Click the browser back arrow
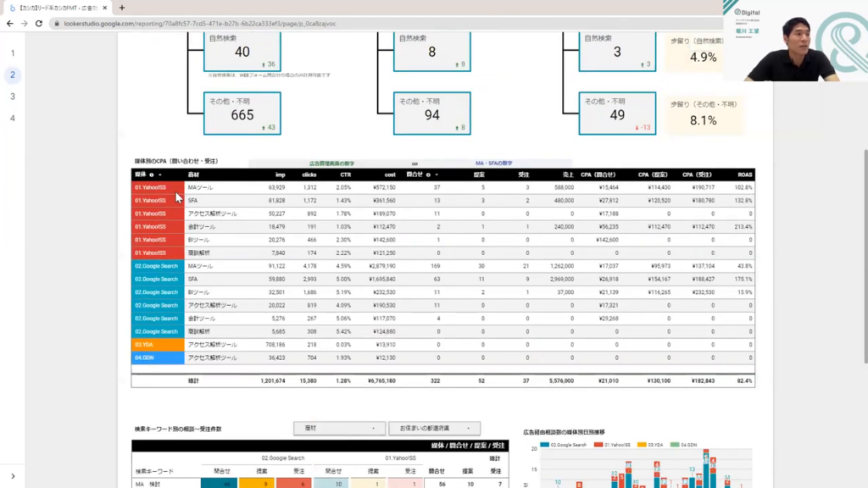Screen dimensions: 868x488 (9, 23)
